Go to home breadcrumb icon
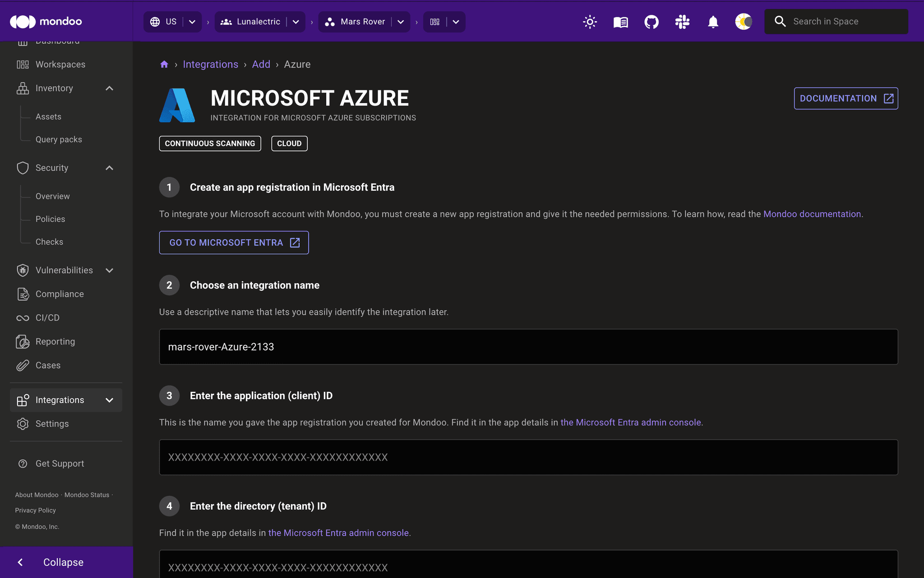This screenshot has height=578, width=924. [164, 65]
